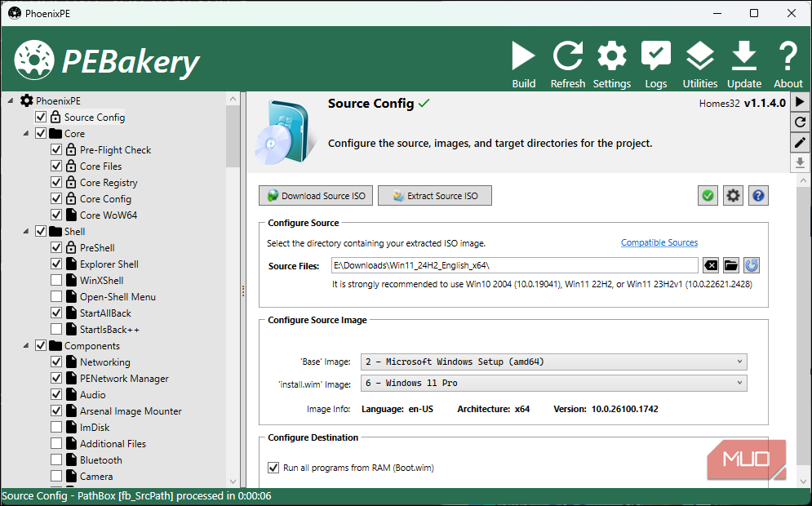812x506 pixels.
Task: Open the blue help button
Action: pyautogui.click(x=758, y=196)
